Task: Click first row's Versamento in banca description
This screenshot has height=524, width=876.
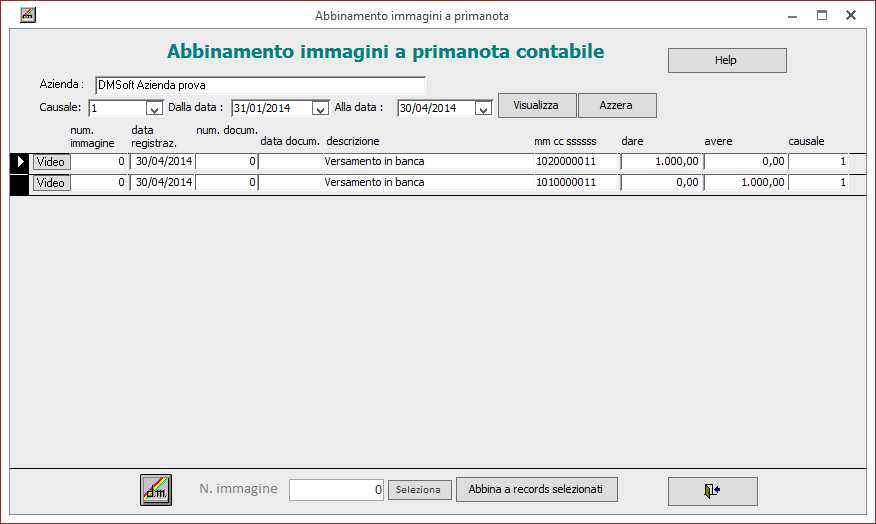Action: tap(428, 161)
